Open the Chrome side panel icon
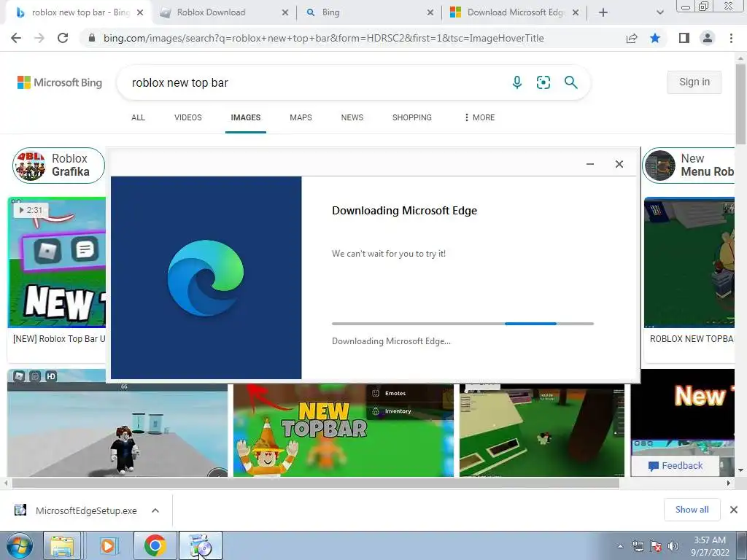The height and width of the screenshot is (560, 747). tap(684, 38)
